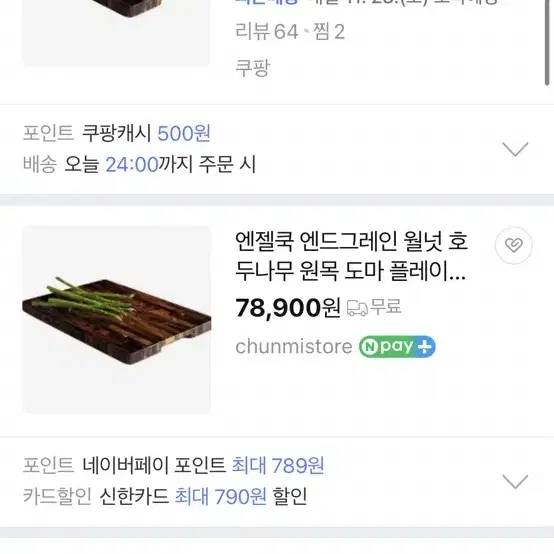Viewport: 554px width, 554px height.
Task: Click the 카드할인 label
Action: [x=57, y=496]
